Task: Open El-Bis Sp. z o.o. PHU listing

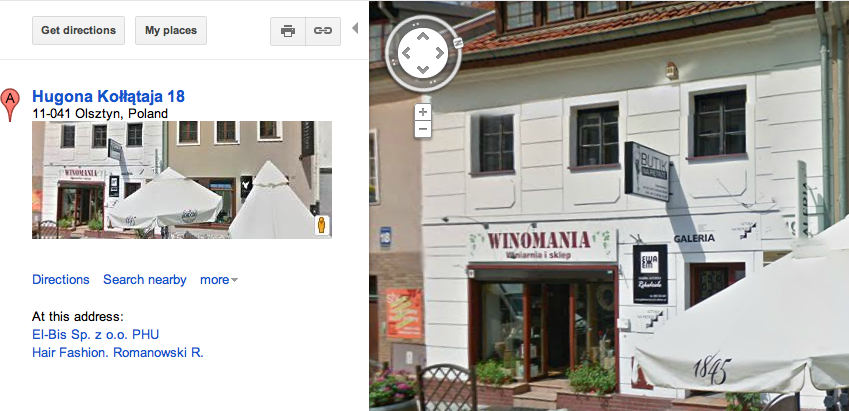Action: point(96,335)
